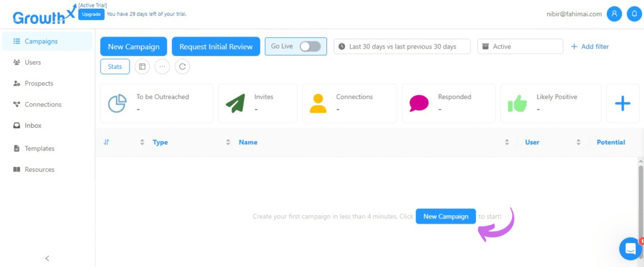Click the Responded speech bubble icon
Viewport: 644px width, 267px height.
click(x=419, y=104)
